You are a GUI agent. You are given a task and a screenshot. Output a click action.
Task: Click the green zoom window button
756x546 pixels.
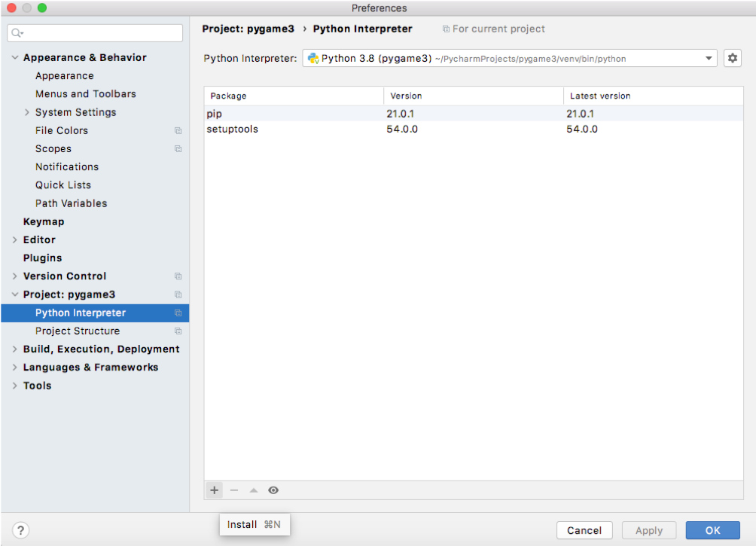point(42,8)
